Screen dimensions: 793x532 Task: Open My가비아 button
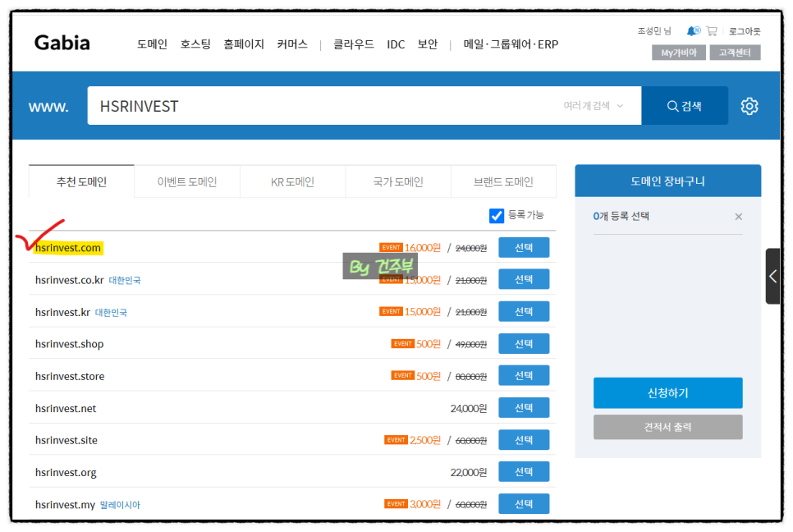[x=679, y=53]
